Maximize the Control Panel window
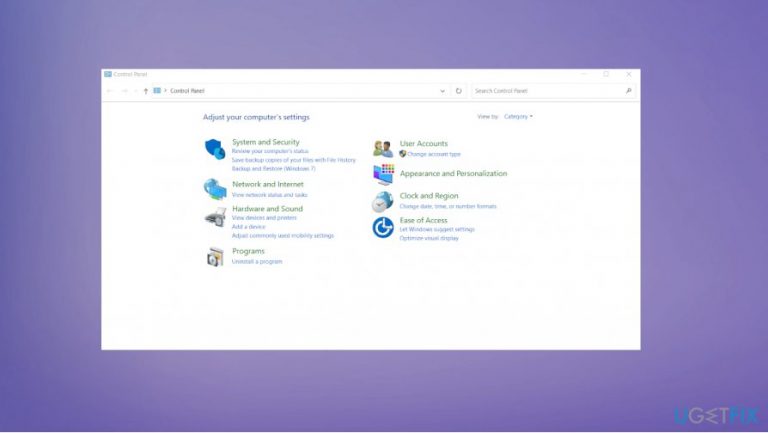This screenshot has width=768, height=433. [x=606, y=74]
